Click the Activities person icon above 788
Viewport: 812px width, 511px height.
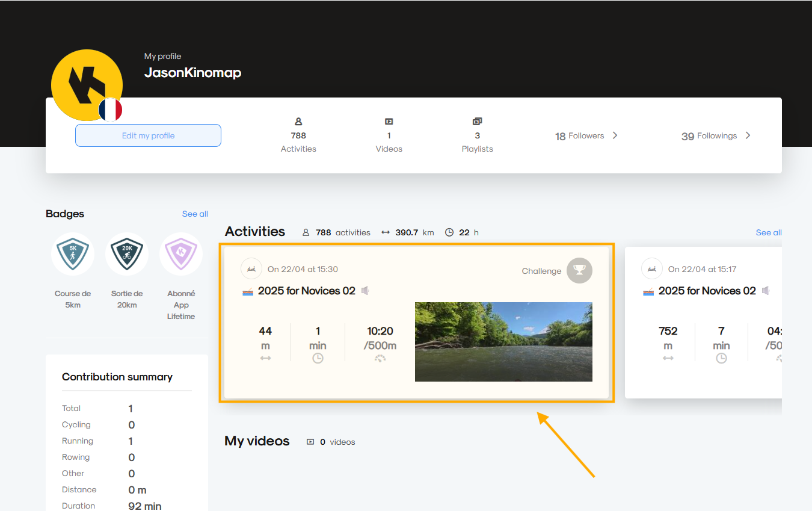point(298,121)
